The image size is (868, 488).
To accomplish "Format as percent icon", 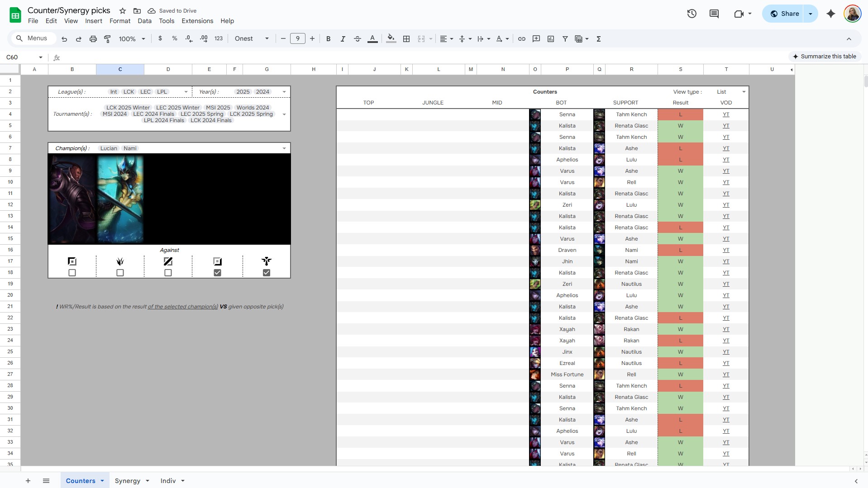I will click(175, 39).
